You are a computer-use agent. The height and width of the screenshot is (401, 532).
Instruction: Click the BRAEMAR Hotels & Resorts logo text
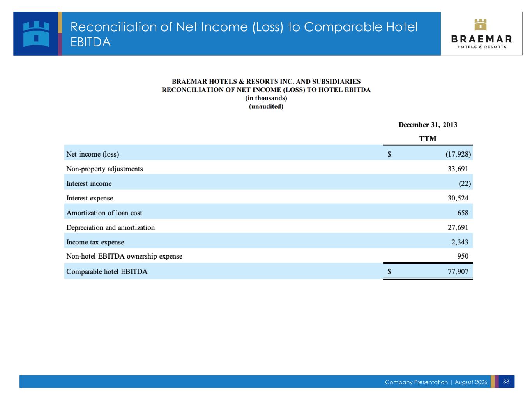[x=482, y=42]
